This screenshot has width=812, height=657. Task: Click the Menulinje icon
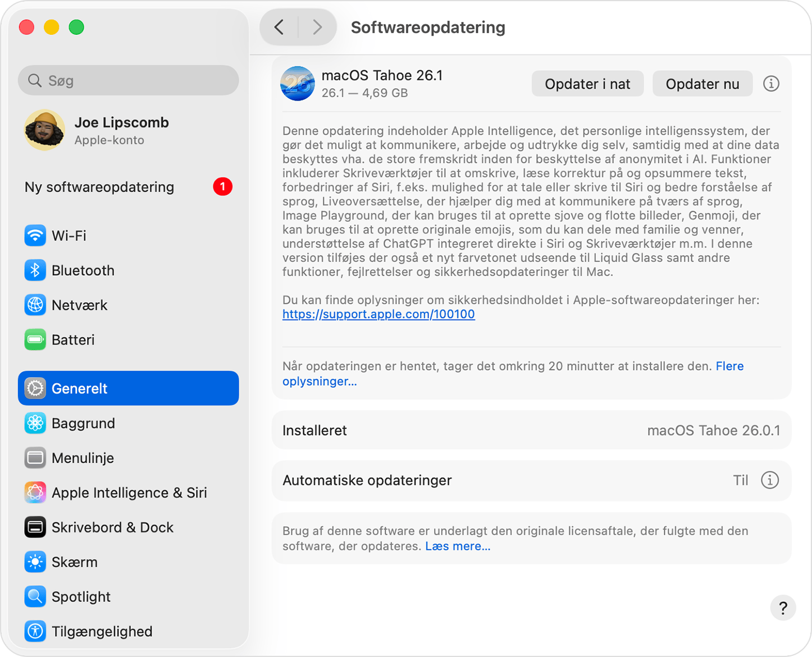(35, 458)
